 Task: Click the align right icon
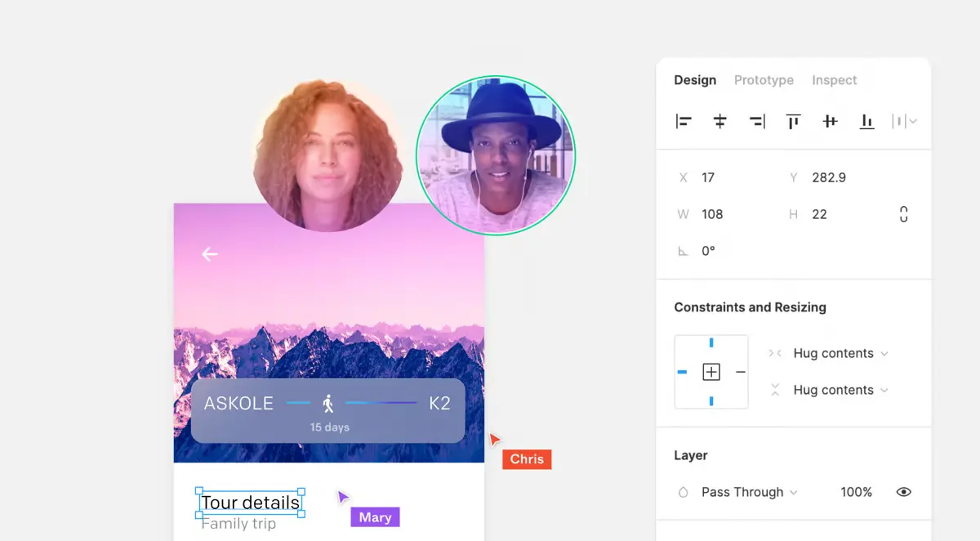[757, 122]
